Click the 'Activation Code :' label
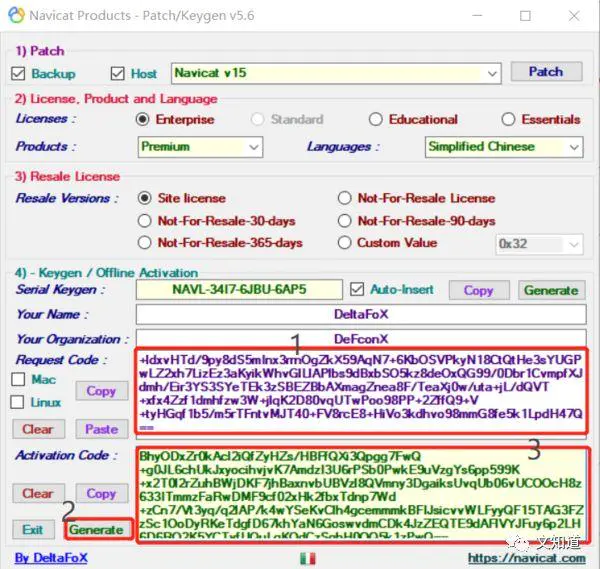Image resolution: width=600 pixels, height=569 pixels. [x=66, y=455]
